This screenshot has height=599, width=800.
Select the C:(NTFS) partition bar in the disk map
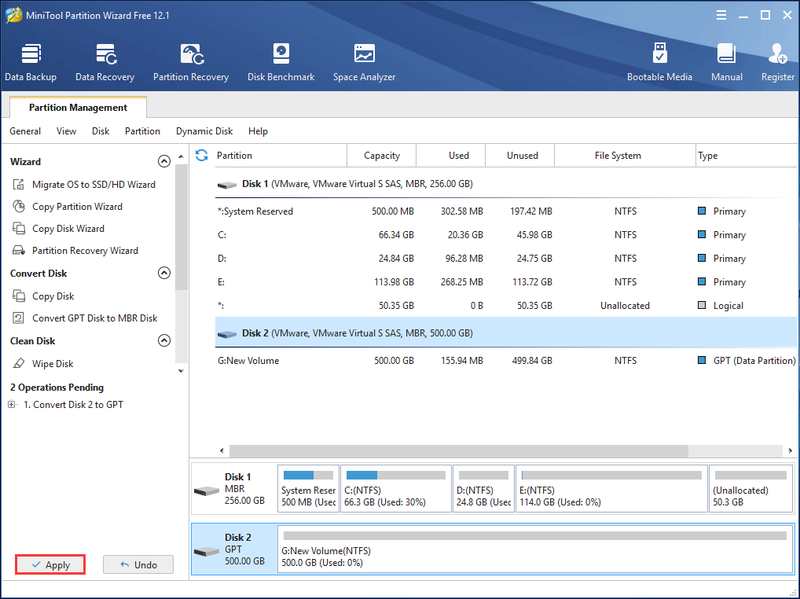point(395,488)
